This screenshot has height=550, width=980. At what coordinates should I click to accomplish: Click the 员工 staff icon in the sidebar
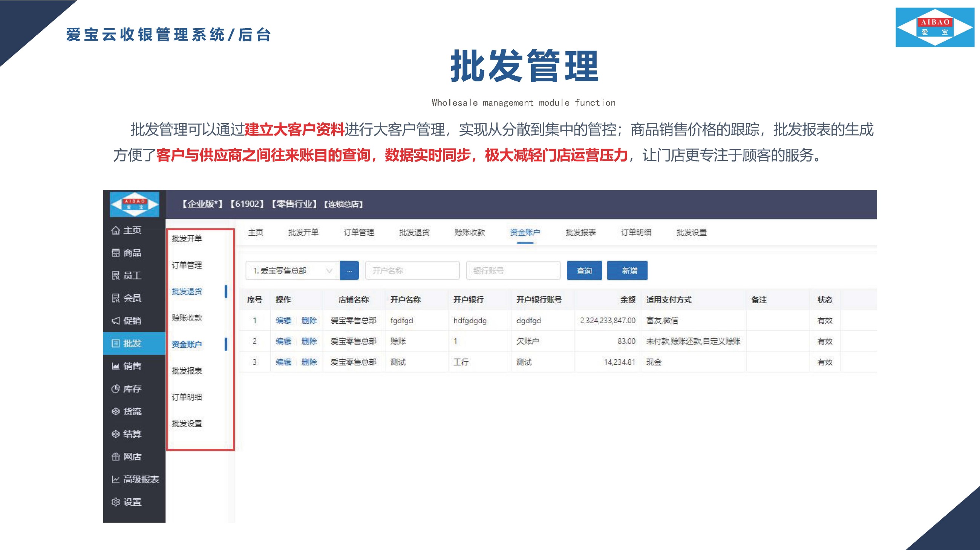pos(115,276)
